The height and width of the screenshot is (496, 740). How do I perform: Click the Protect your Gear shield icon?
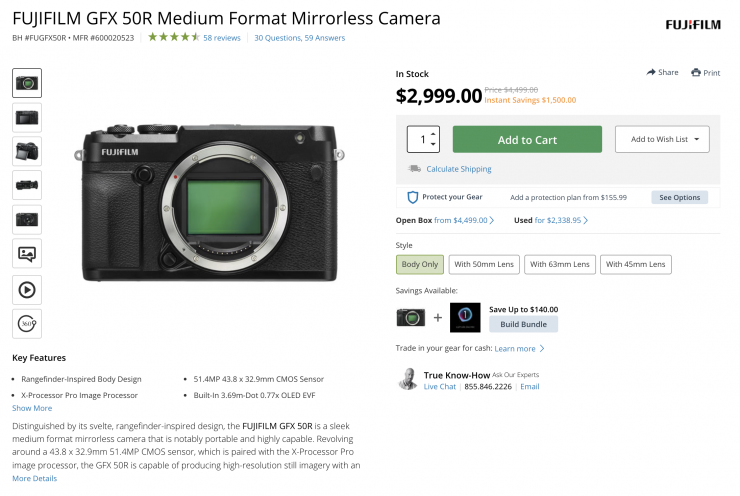(x=412, y=197)
